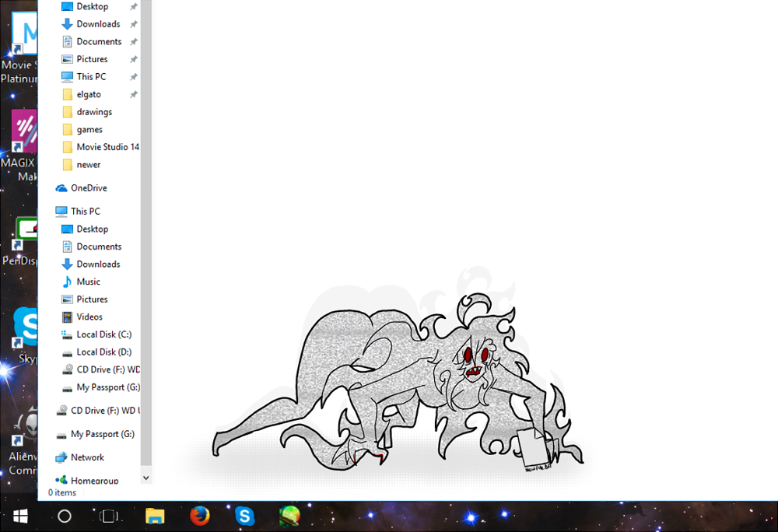Launch Firefox from the taskbar
The width and height of the screenshot is (778, 532).
tap(200, 516)
